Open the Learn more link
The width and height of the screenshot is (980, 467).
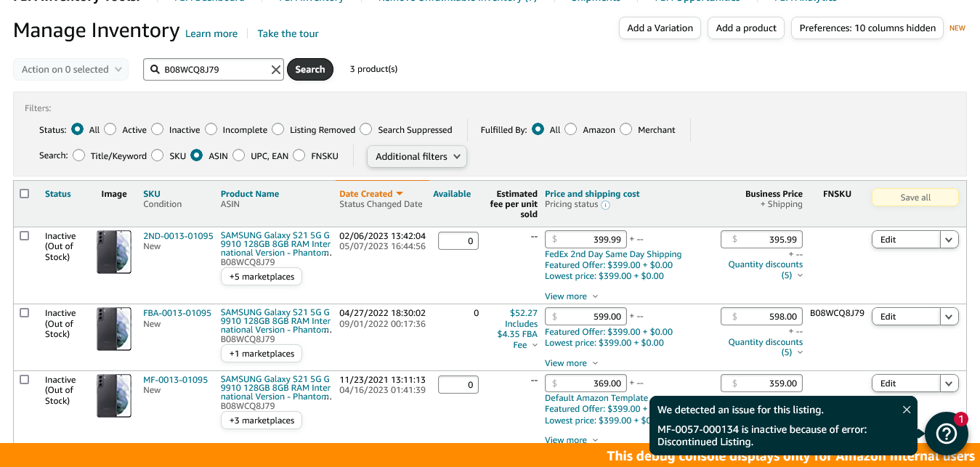(x=211, y=33)
